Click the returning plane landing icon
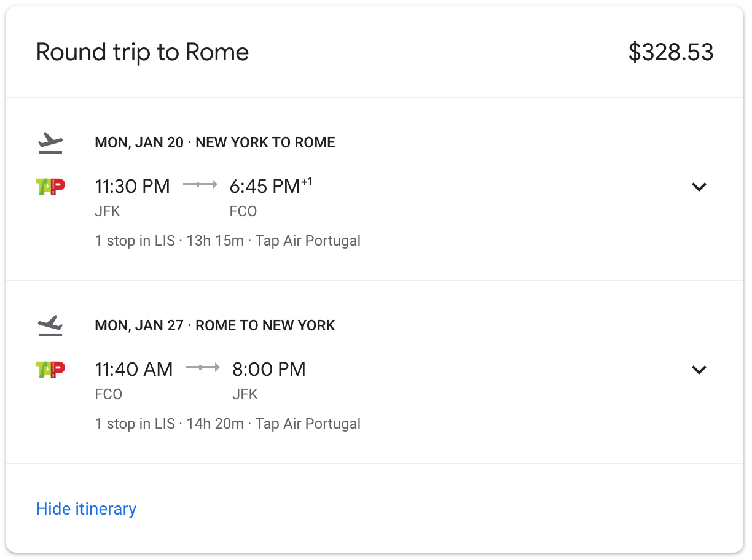The height and width of the screenshot is (560, 752). [50, 325]
